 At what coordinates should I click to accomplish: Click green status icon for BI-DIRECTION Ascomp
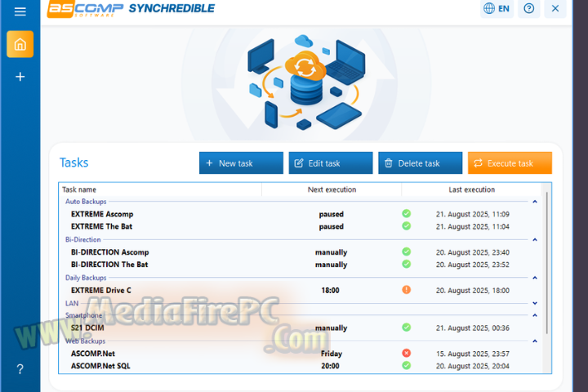click(x=406, y=252)
